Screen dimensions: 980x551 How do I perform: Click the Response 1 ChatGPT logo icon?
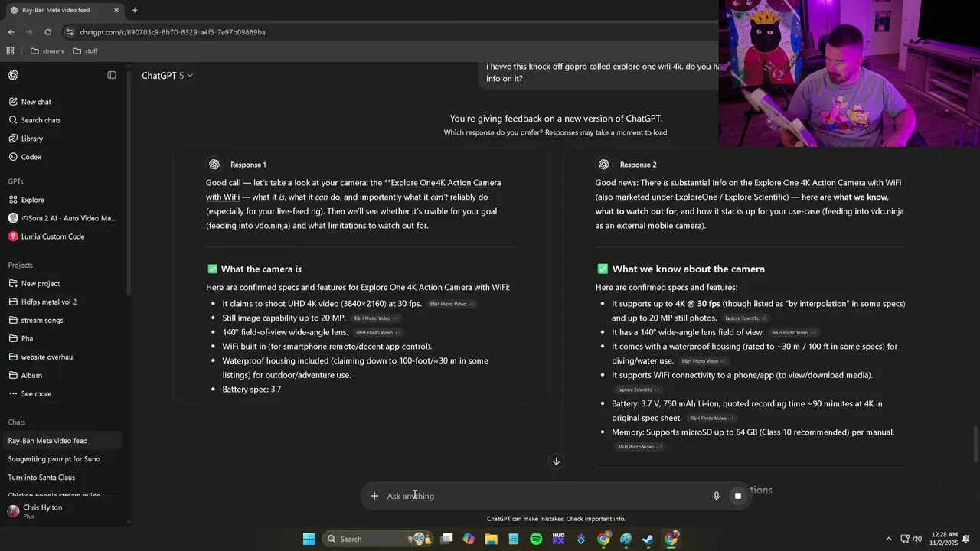(214, 165)
